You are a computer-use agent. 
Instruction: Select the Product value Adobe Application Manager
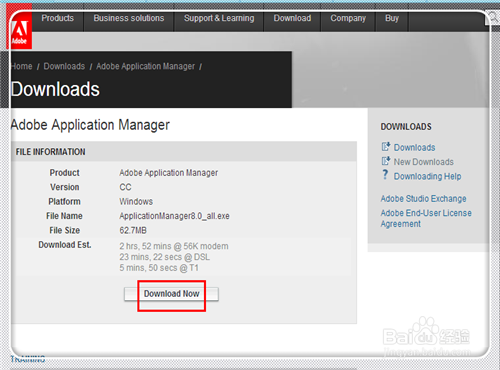pyautogui.click(x=169, y=173)
